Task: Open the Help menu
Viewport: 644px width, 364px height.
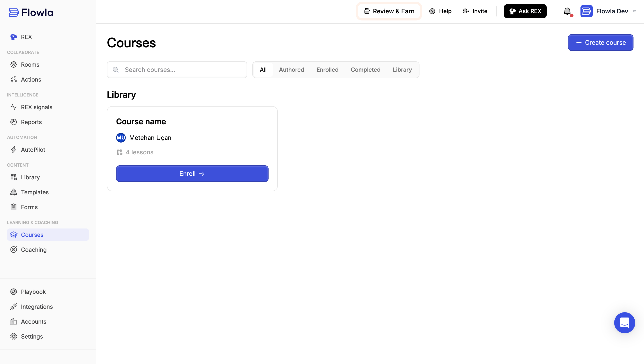Action: point(440,11)
